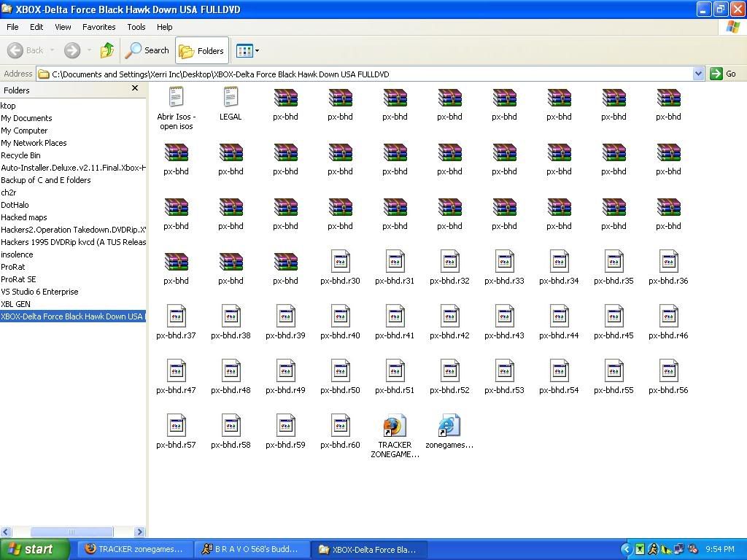Viewport: 747px width, 560px height.
Task: Select My Network Places in folder tree
Action: 34,143
